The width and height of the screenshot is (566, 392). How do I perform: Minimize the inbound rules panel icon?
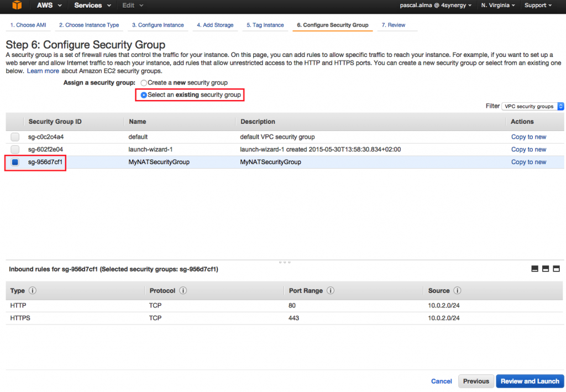coord(535,269)
